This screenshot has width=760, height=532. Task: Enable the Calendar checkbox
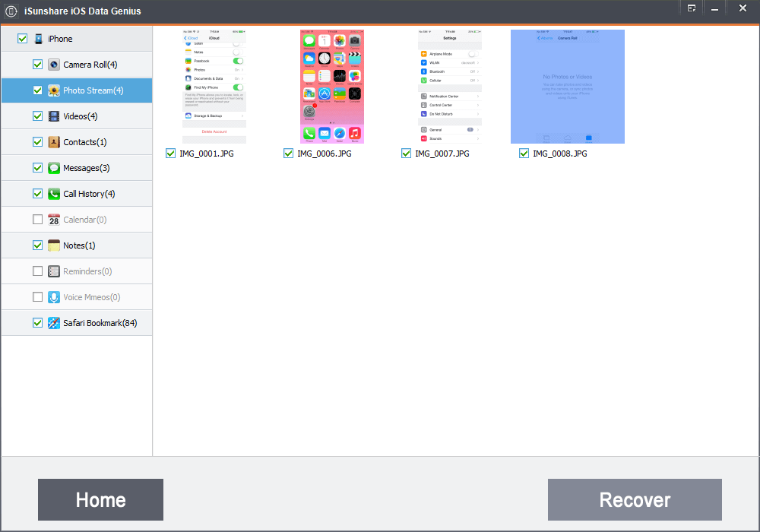(38, 220)
